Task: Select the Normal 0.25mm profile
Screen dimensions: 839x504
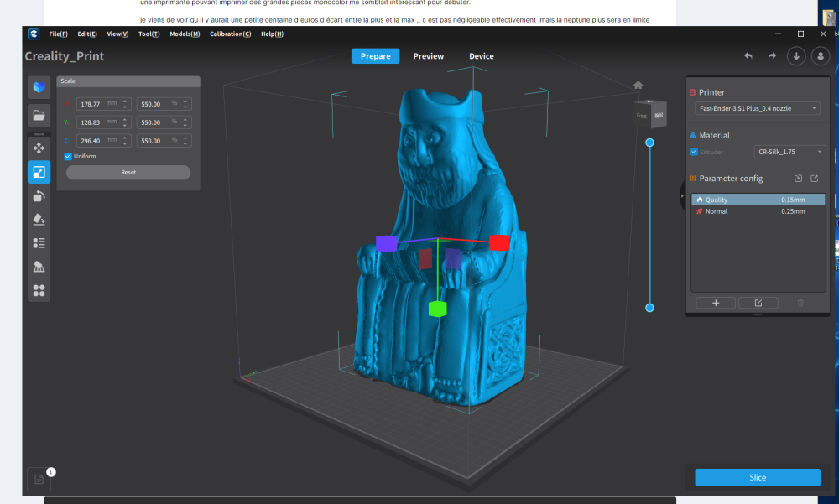Action: click(758, 211)
